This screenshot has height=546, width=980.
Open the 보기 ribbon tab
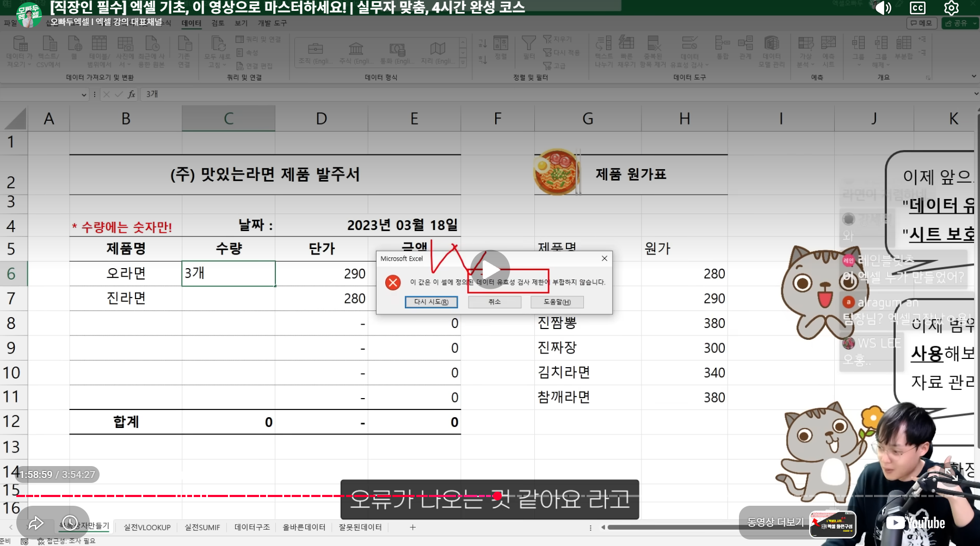pos(241,23)
